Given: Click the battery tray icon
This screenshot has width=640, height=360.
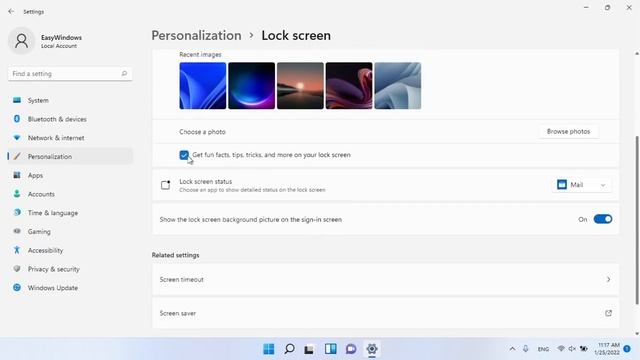Looking at the screenshot, I should coord(584,349).
